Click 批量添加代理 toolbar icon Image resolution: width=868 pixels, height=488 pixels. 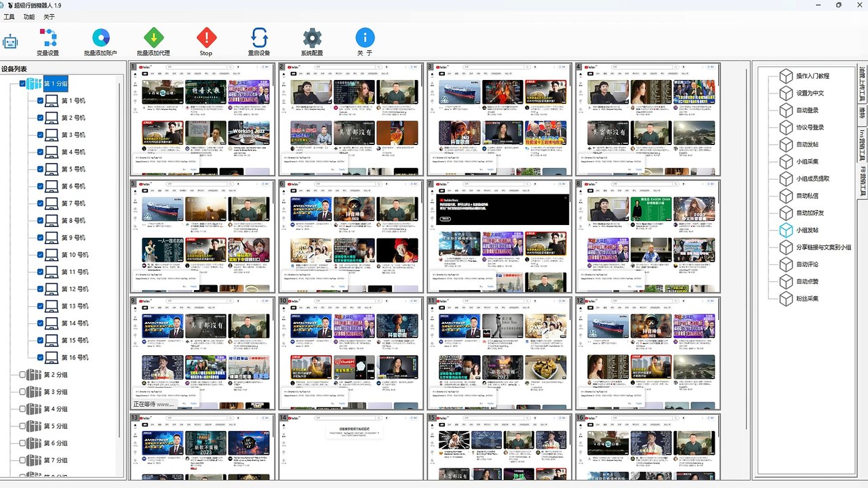point(153,37)
